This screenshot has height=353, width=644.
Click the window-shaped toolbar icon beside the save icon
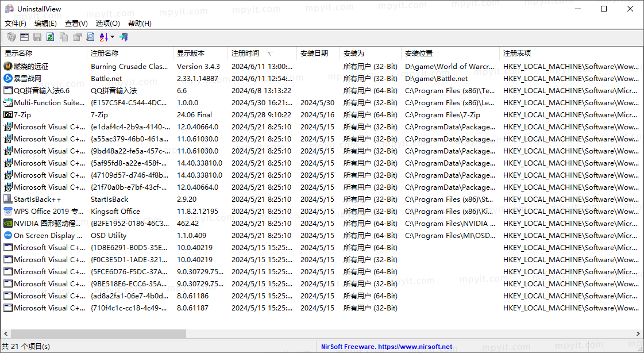coord(25,37)
